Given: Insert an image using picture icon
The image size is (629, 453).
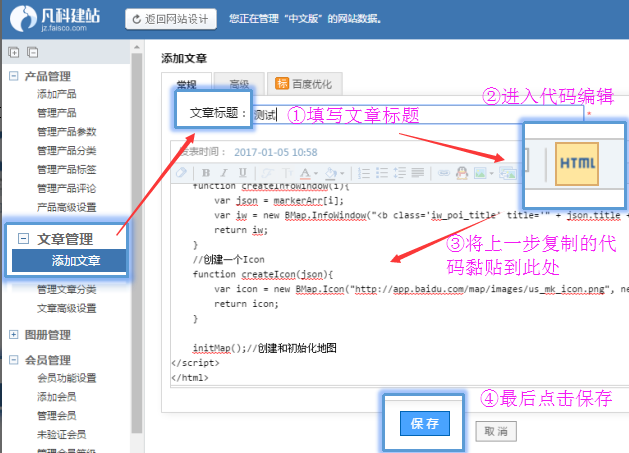Looking at the screenshot, I should [x=480, y=173].
